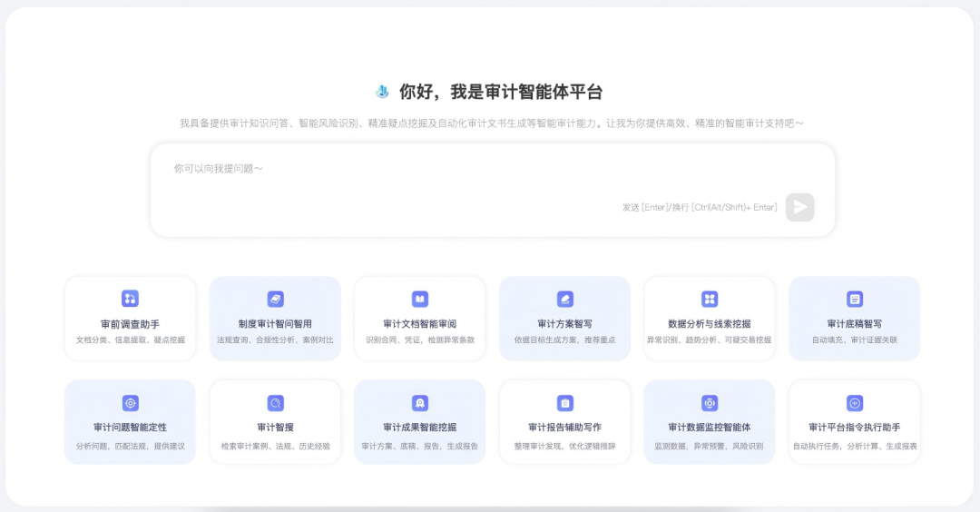Select the 审计方案智写 title
The image size is (980, 512).
click(x=565, y=324)
